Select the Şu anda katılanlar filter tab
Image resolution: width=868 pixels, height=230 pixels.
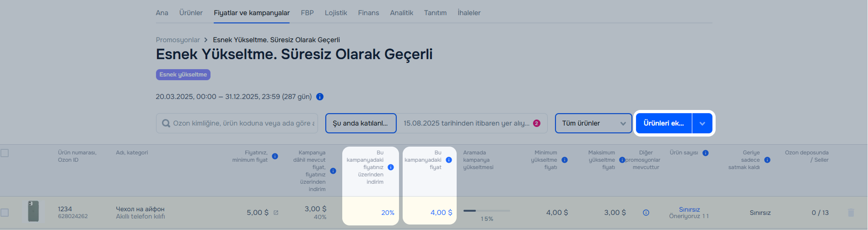(x=361, y=123)
